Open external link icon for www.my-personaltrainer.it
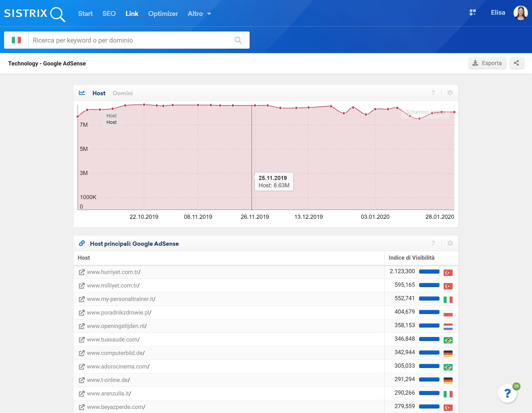 point(82,299)
